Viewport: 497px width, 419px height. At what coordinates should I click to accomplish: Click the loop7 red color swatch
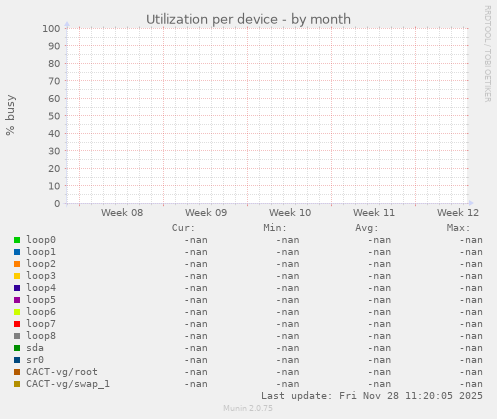click(x=17, y=324)
